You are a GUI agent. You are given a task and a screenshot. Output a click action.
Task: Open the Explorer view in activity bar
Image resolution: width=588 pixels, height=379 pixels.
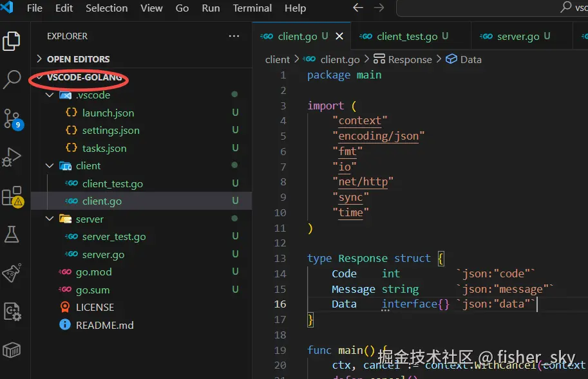(x=12, y=41)
